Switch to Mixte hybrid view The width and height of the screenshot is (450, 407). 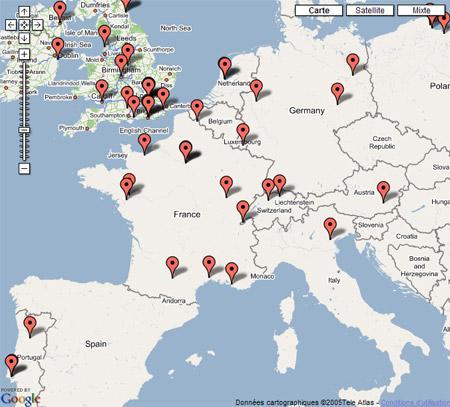point(421,10)
